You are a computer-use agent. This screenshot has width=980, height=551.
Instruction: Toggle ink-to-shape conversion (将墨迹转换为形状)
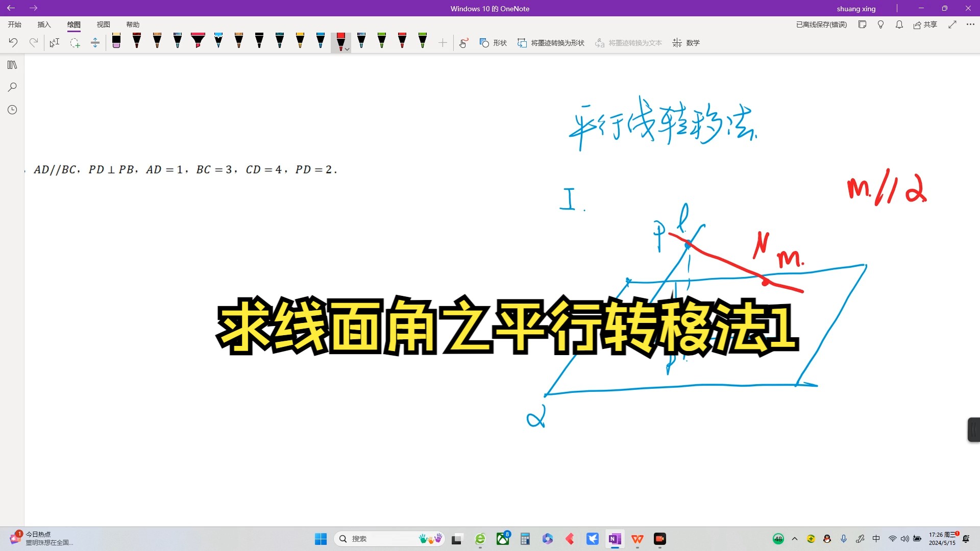coord(550,43)
